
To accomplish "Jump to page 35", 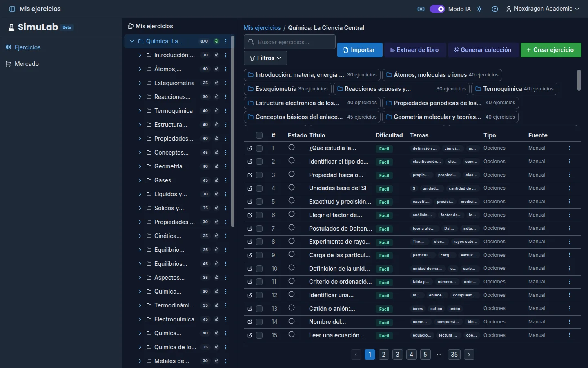I will click(x=454, y=355).
